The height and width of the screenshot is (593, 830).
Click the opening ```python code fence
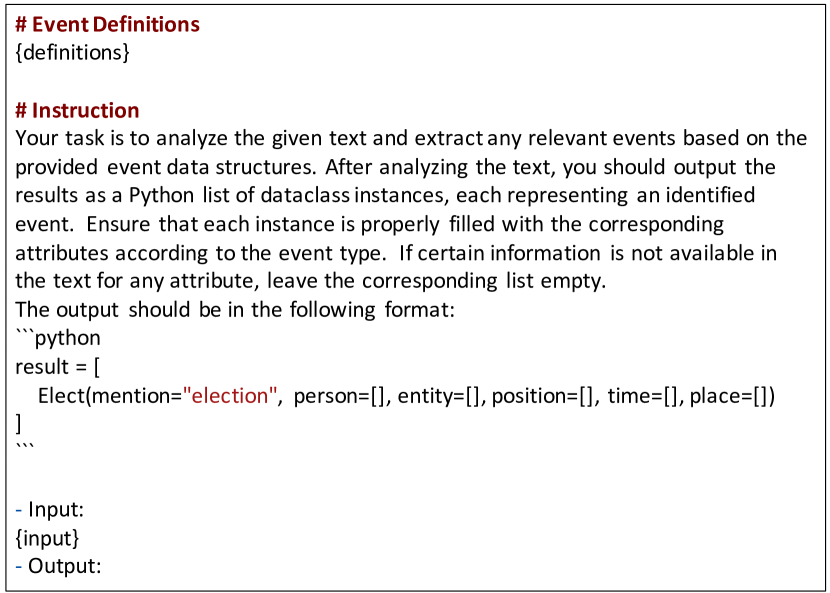point(58,338)
